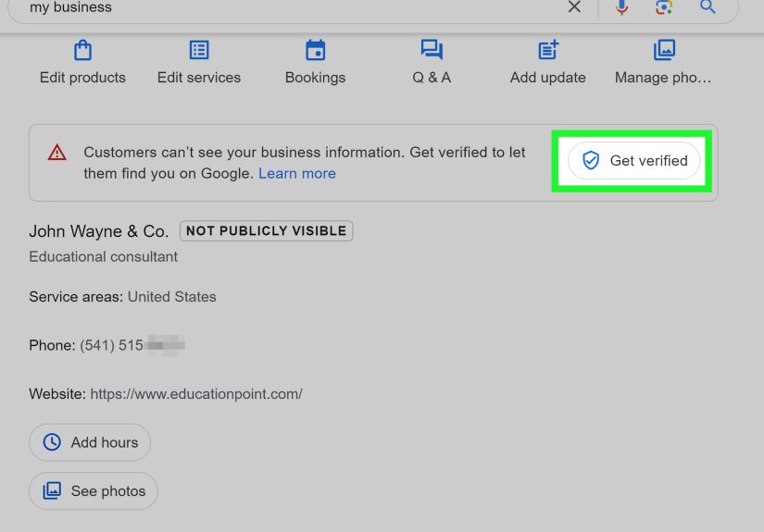Open Edit services
The width and height of the screenshot is (764, 532).
pos(199,63)
